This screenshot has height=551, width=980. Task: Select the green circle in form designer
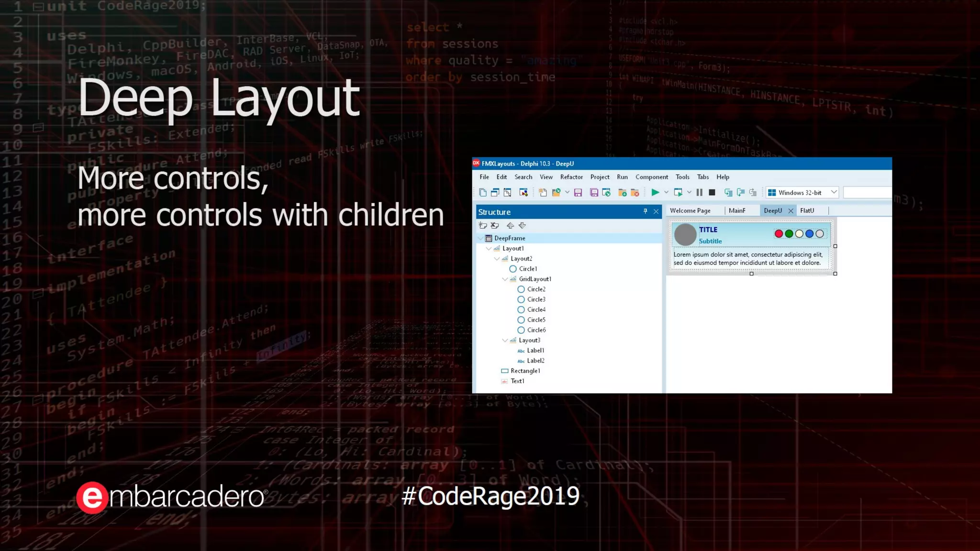coord(789,234)
